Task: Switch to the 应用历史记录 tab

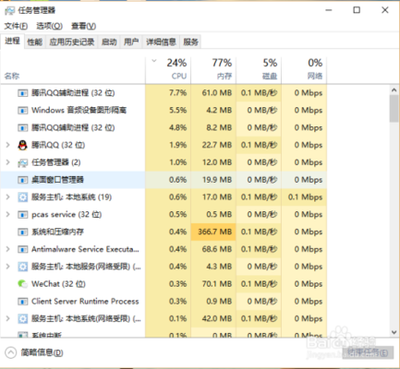Action: (72, 42)
